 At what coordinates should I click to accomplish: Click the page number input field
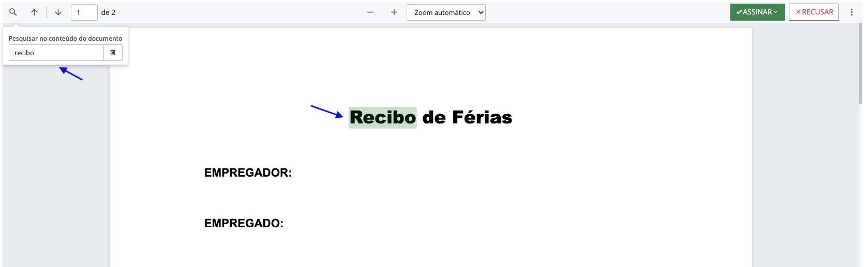[84, 12]
